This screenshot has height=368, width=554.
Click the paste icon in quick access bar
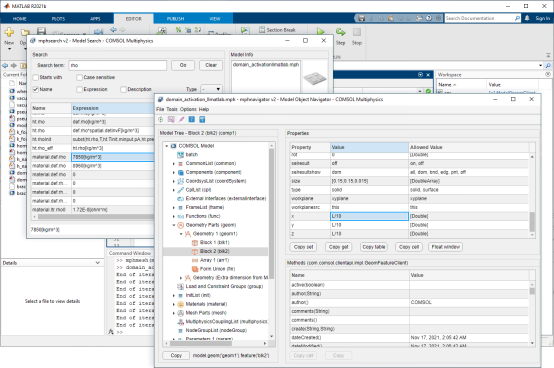click(390, 18)
